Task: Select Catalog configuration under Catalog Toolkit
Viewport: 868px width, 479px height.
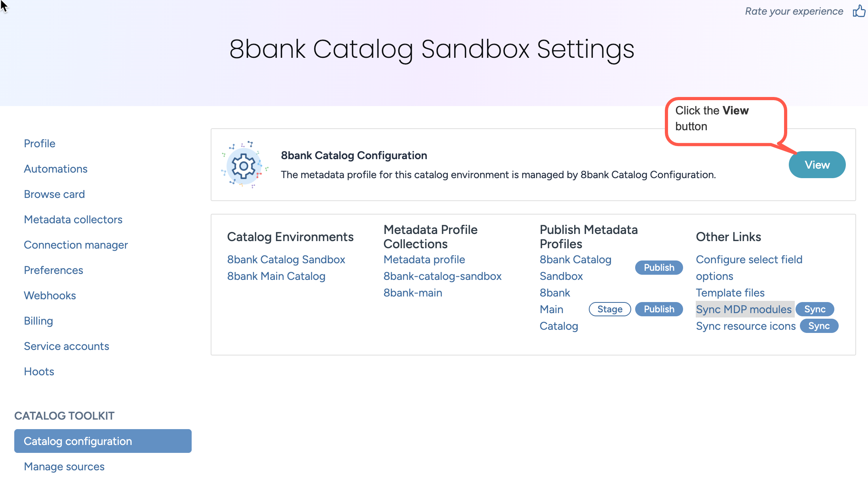Action: click(x=78, y=441)
